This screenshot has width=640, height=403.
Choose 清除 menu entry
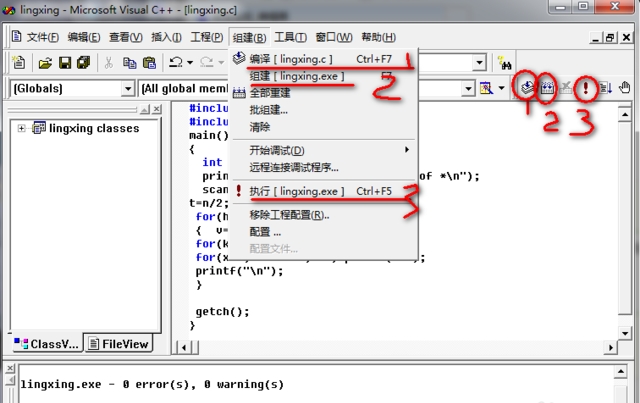[323, 127]
